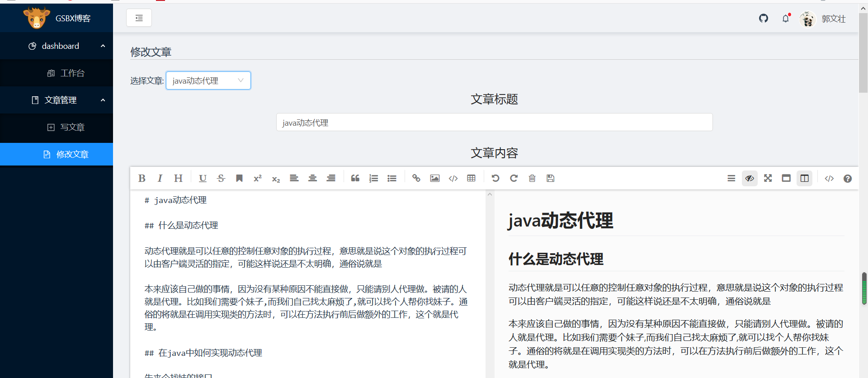Click the user avatar image
Screen dimensions: 868x378
(x=807, y=19)
